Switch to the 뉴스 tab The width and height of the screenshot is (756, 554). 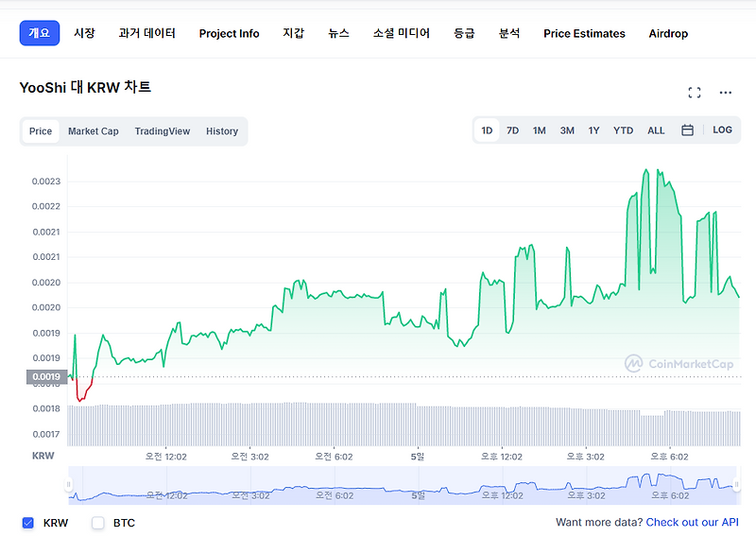338,33
